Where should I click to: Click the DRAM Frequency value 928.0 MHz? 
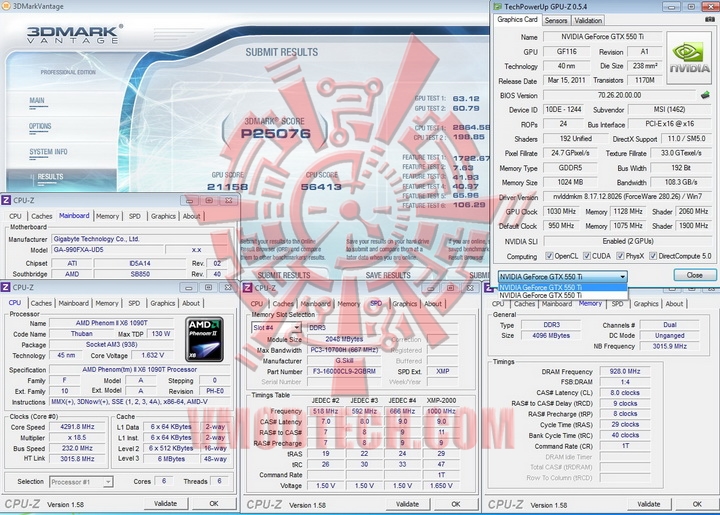pyautogui.click(x=625, y=371)
